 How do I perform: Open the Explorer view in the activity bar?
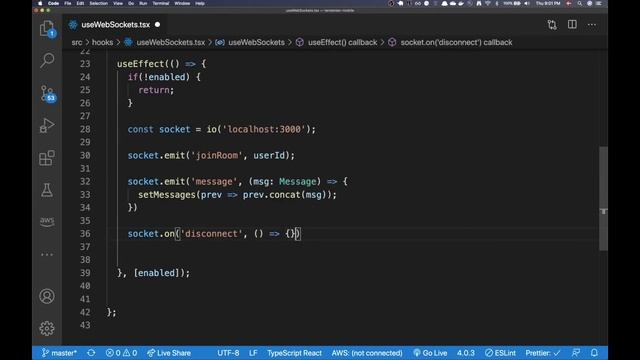click(47, 29)
